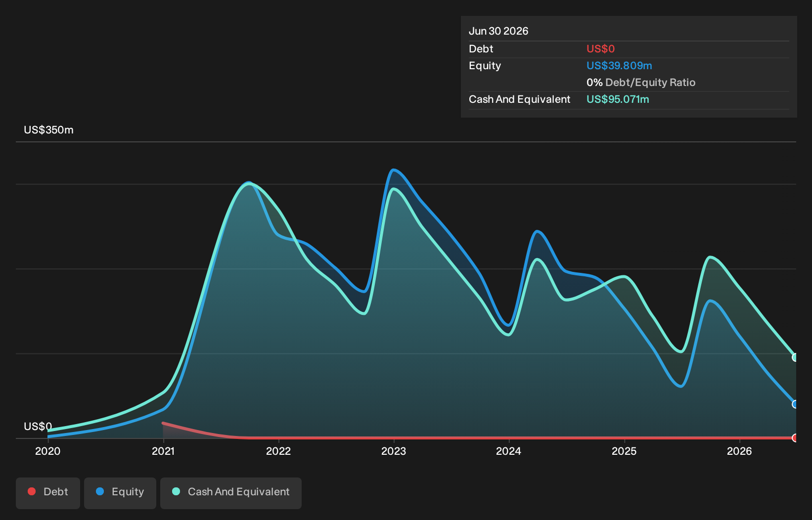Click the Cash And Equivalent tooltip row label
The image size is (812, 520).
pyautogui.click(x=520, y=99)
